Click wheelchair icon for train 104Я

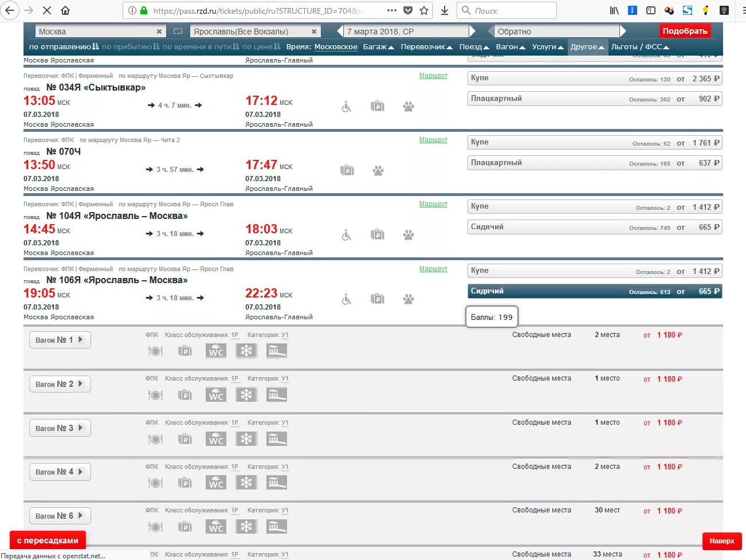pyautogui.click(x=347, y=235)
